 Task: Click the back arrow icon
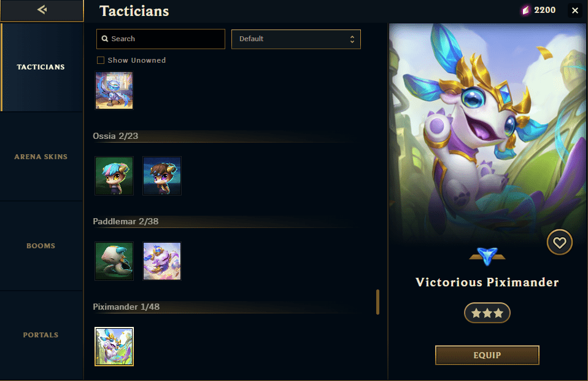(x=42, y=9)
